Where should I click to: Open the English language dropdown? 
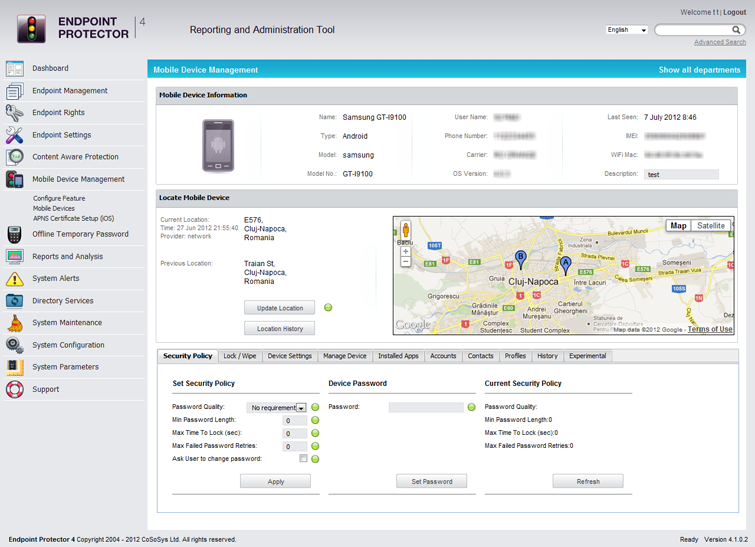(x=626, y=30)
